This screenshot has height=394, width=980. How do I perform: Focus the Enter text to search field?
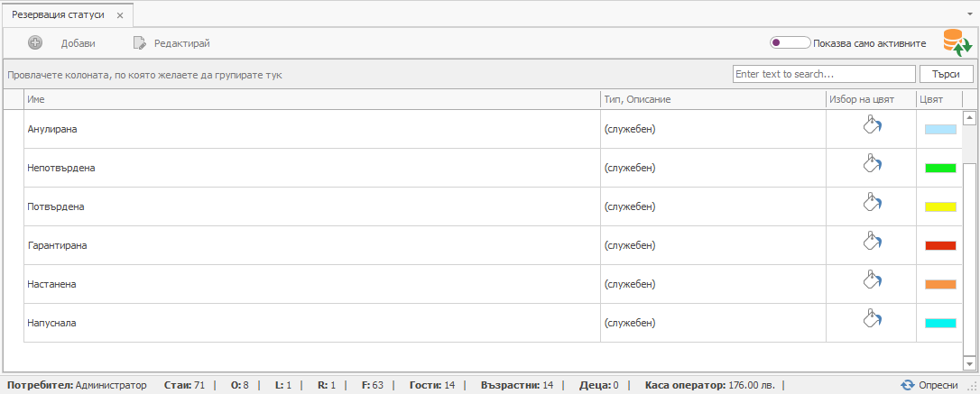coord(823,74)
